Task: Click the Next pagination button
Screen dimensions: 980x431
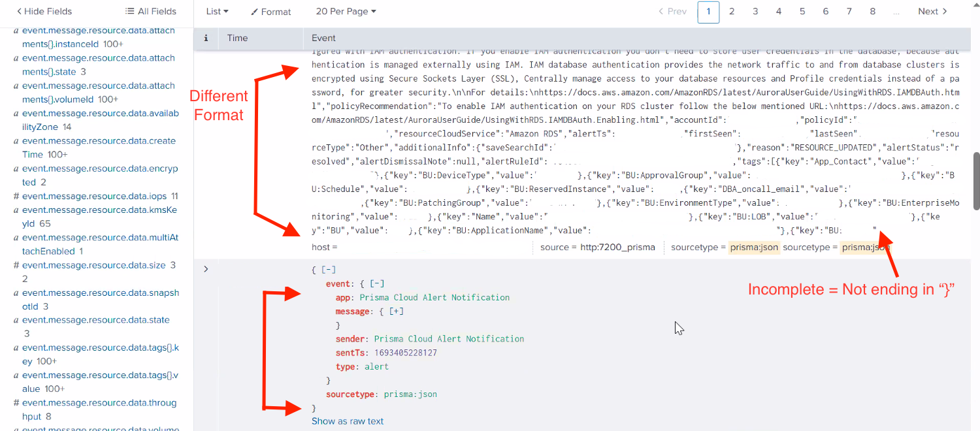Action: 928,11
